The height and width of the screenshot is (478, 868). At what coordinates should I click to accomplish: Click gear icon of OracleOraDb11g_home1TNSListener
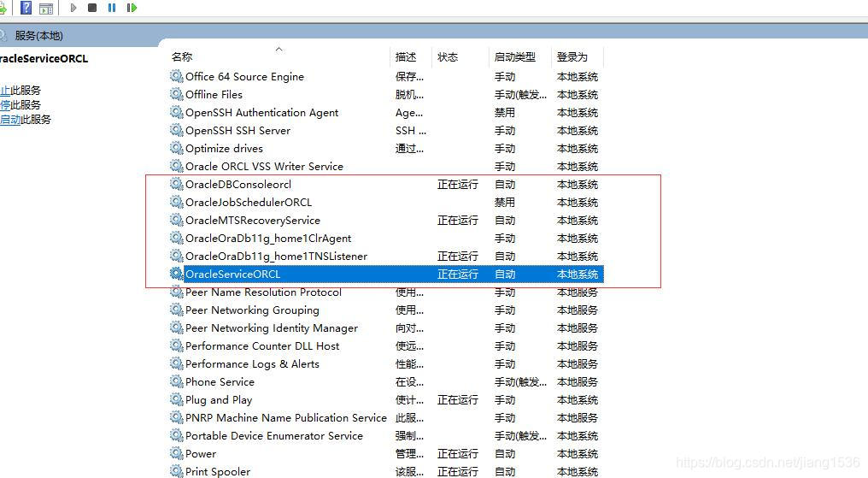177,256
